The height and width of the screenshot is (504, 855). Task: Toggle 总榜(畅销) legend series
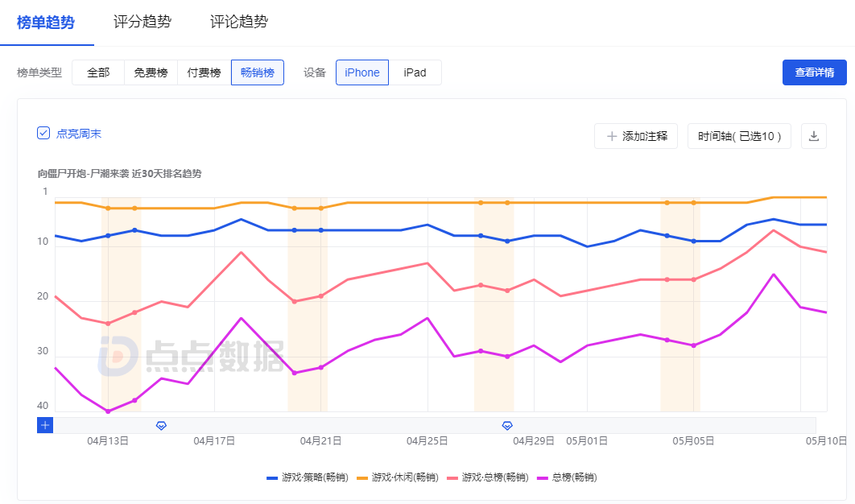[567, 477]
